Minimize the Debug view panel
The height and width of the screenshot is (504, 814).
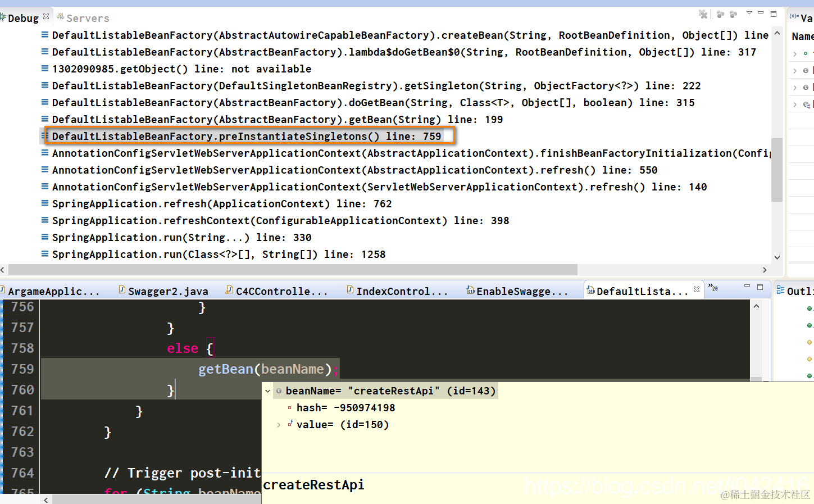click(x=761, y=12)
